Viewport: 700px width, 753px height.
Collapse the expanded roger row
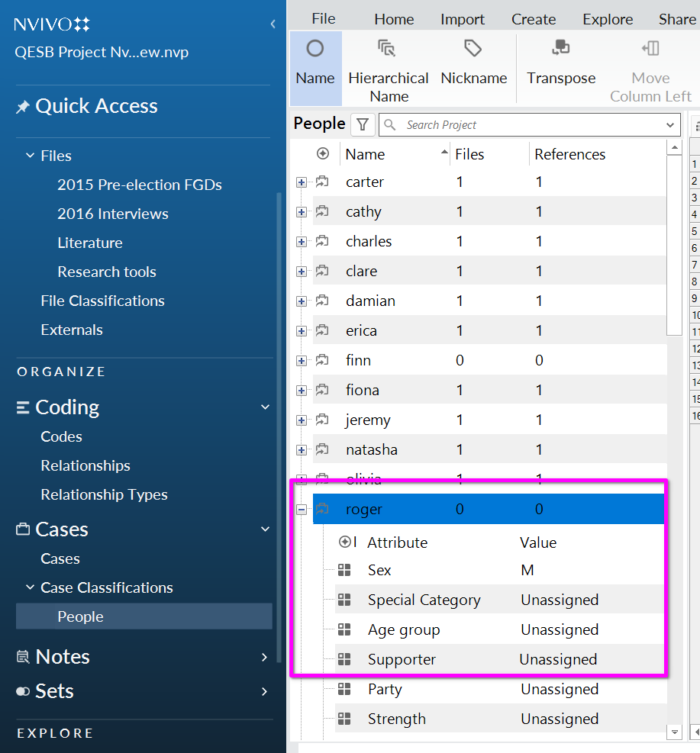coord(302,510)
